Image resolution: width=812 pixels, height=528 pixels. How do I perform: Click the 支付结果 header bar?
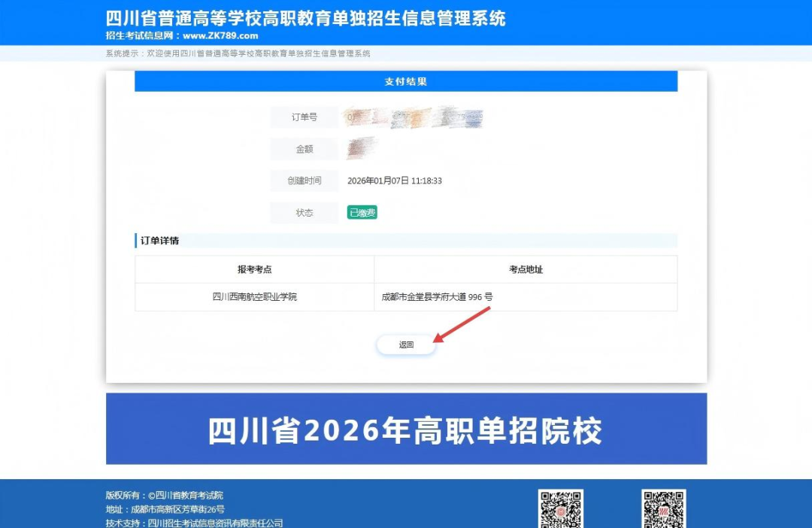point(406,81)
